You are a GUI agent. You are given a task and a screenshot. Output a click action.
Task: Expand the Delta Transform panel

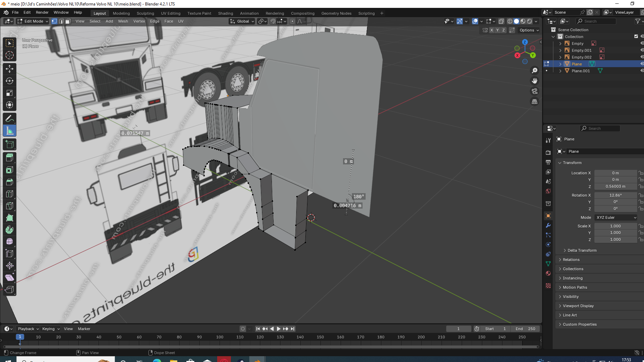[x=582, y=250]
